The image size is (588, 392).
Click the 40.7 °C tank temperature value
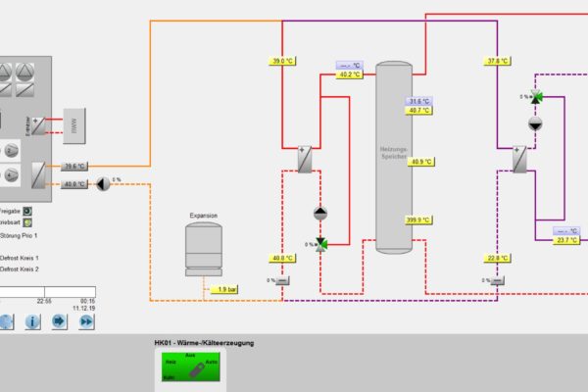(418, 111)
